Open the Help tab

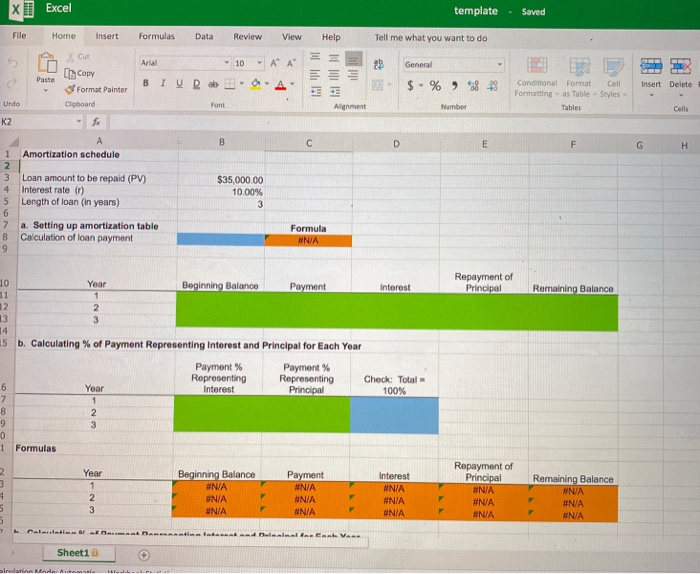pos(331,37)
